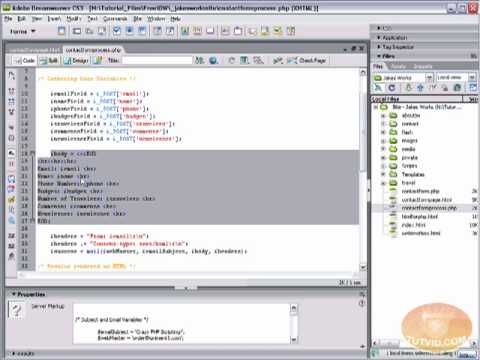Image resolution: width=480 pixels, height=360 pixels.
Task: Click the Preview in Browser globe icon
Action: [x=213, y=60]
